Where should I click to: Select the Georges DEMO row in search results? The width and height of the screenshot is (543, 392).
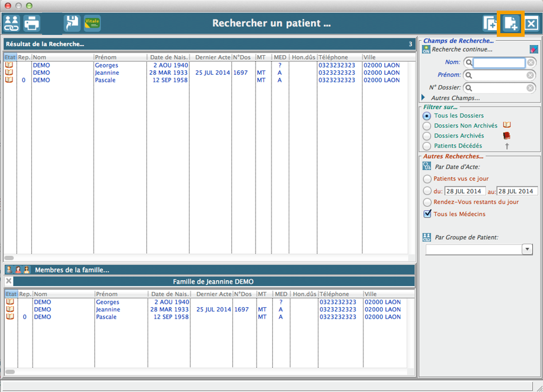pos(107,65)
